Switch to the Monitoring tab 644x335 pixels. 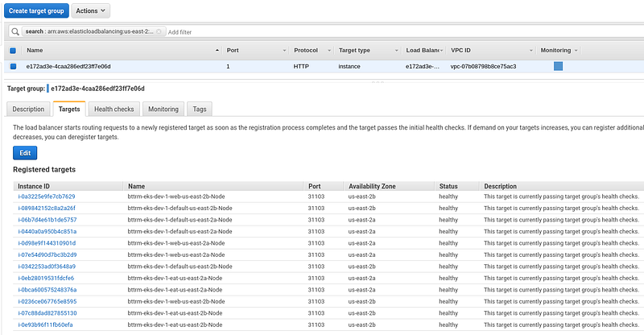click(x=163, y=109)
